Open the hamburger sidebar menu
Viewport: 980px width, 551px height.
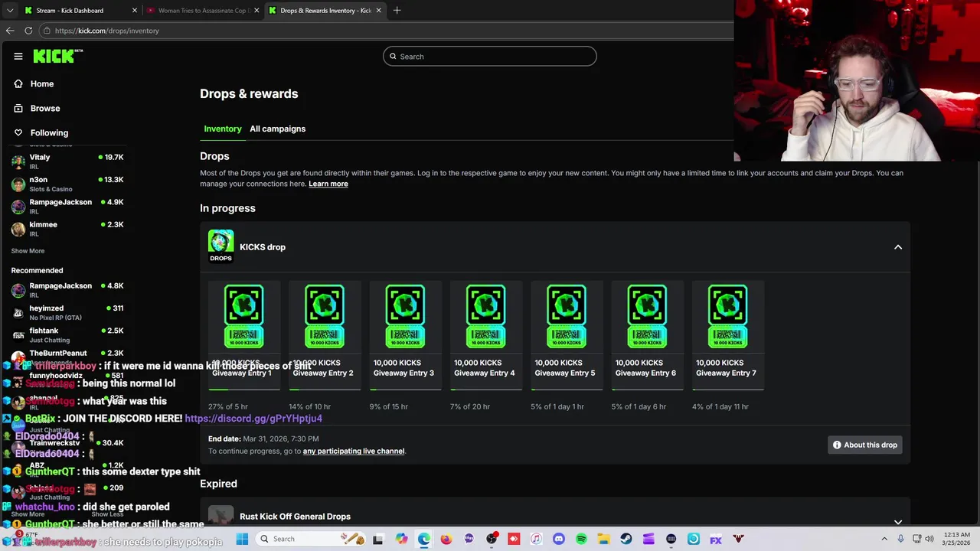coord(18,56)
